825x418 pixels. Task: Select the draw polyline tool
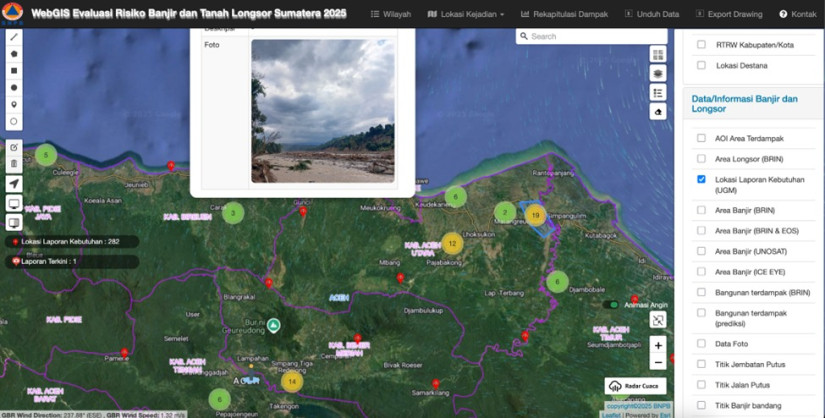[x=14, y=37]
